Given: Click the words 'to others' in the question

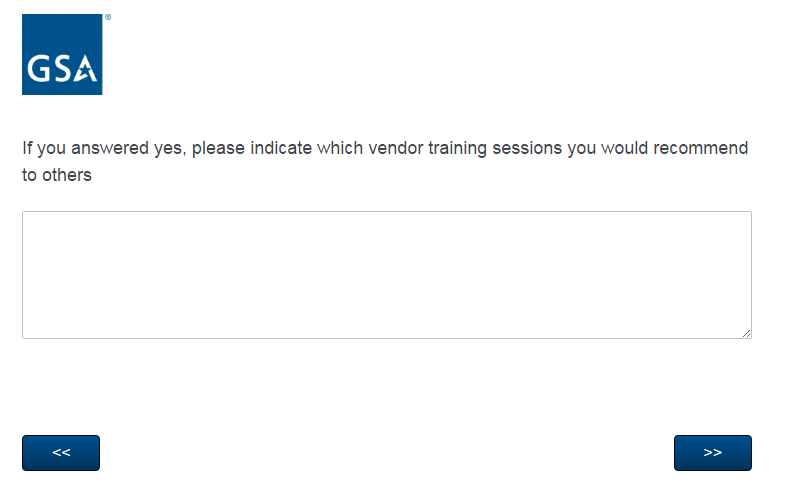Looking at the screenshot, I should coord(57,175).
